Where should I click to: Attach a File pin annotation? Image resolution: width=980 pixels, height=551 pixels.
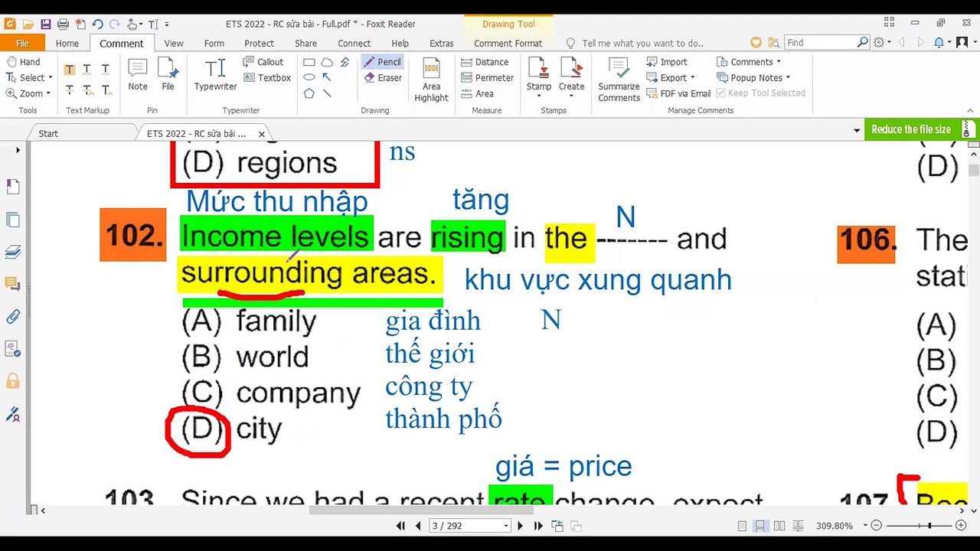(168, 75)
